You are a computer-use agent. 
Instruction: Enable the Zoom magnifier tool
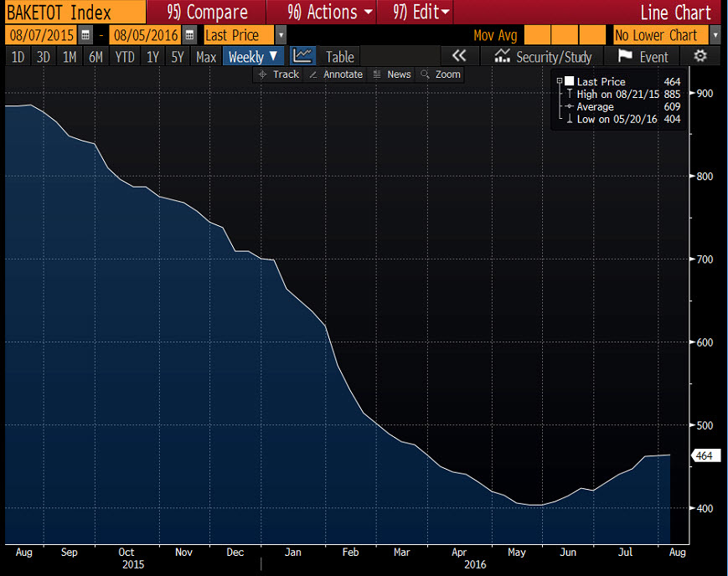[441, 75]
